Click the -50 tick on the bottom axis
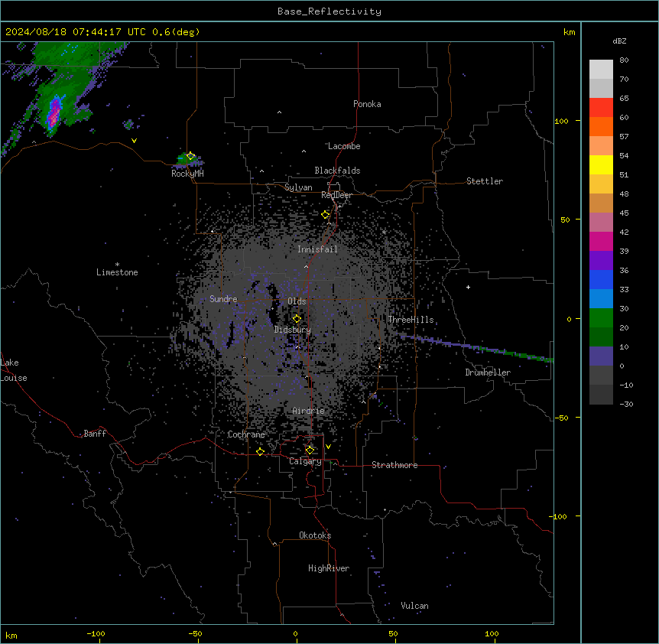This screenshot has height=644, width=659. point(195,634)
